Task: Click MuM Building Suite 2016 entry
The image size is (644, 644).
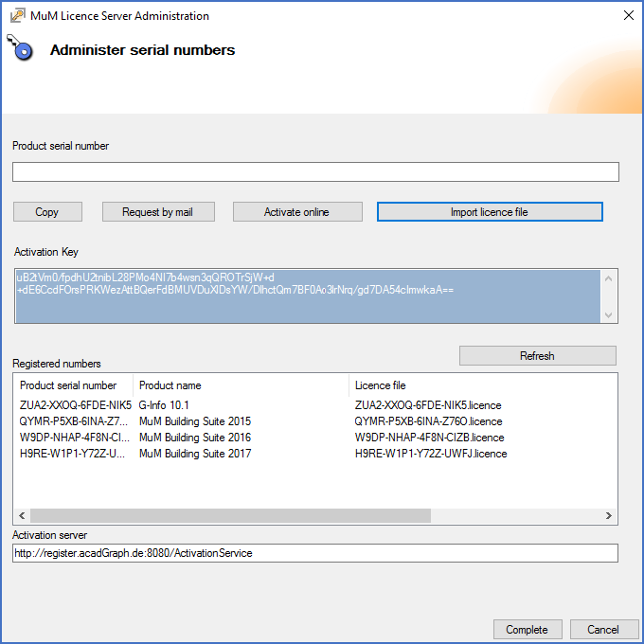Action: [x=195, y=438]
